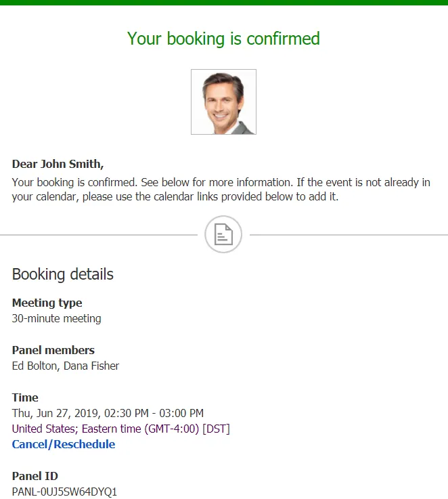Click the Eastern time zone text
Screen dimensions: 448x499
121,429
